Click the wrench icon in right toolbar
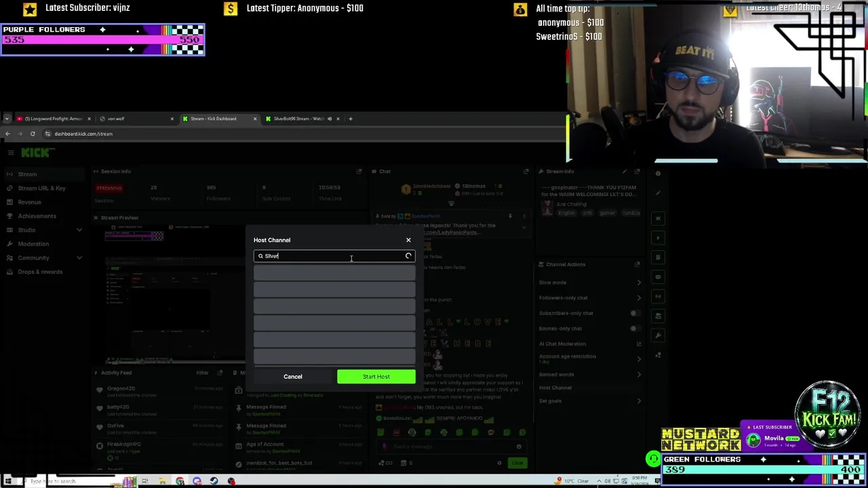 658,335
